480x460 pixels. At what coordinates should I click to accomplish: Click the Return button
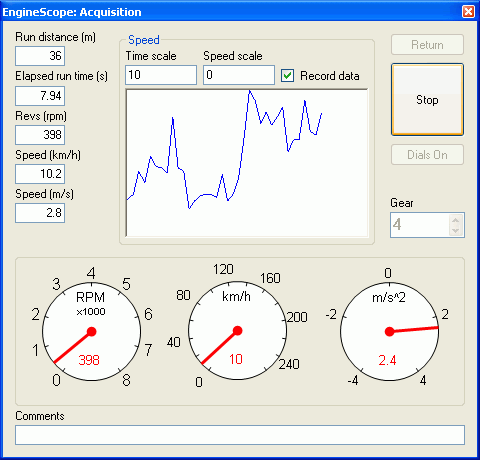(427, 45)
